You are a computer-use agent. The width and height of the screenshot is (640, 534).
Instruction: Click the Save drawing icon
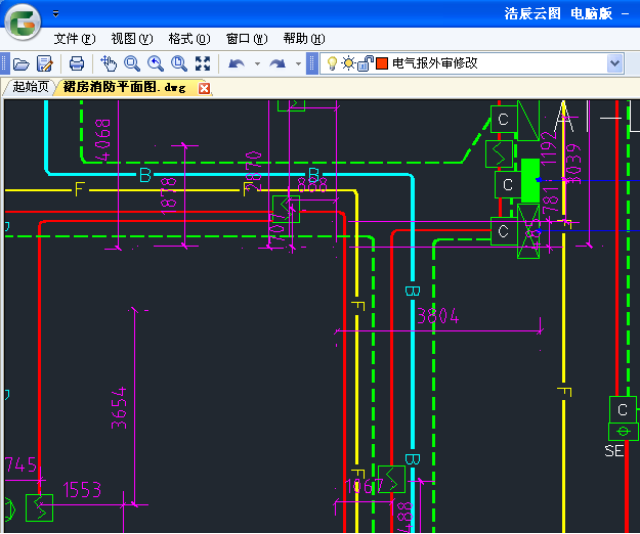[x=44, y=63]
